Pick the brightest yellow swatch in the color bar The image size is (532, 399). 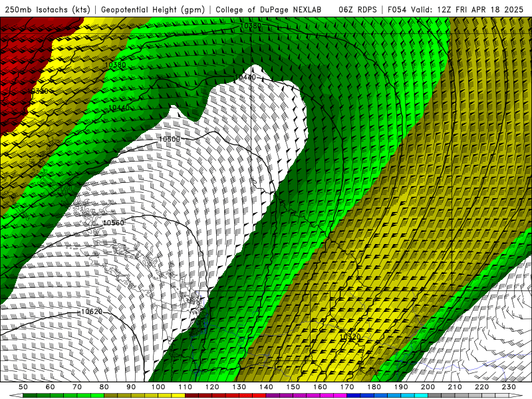[178, 395]
